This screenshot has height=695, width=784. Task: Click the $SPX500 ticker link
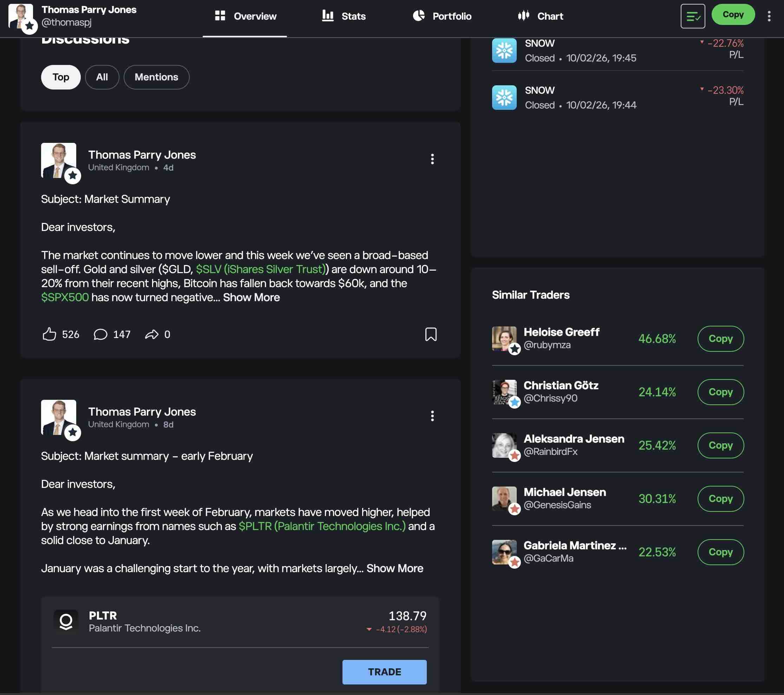[x=65, y=297]
